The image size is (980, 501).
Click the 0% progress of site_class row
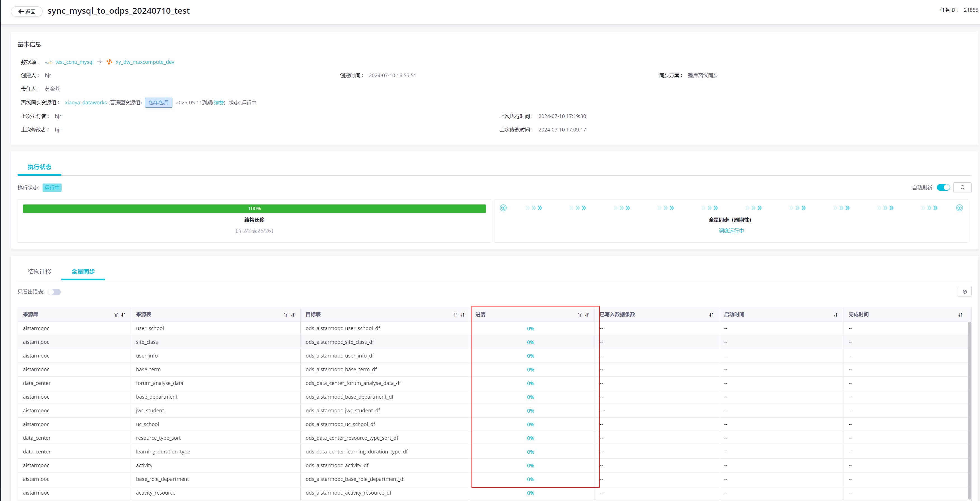point(530,342)
